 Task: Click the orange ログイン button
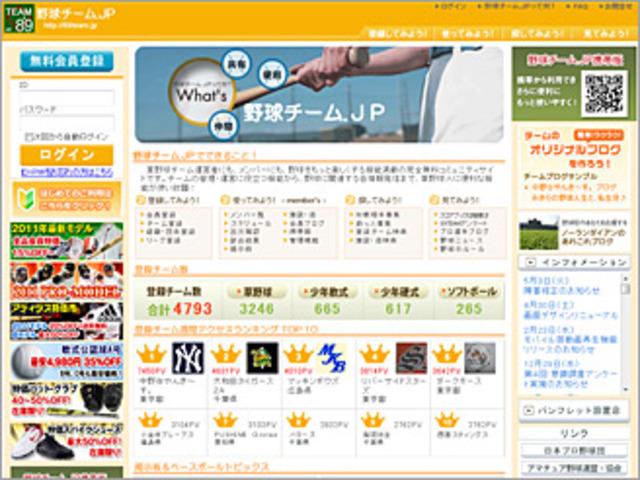[x=67, y=155]
